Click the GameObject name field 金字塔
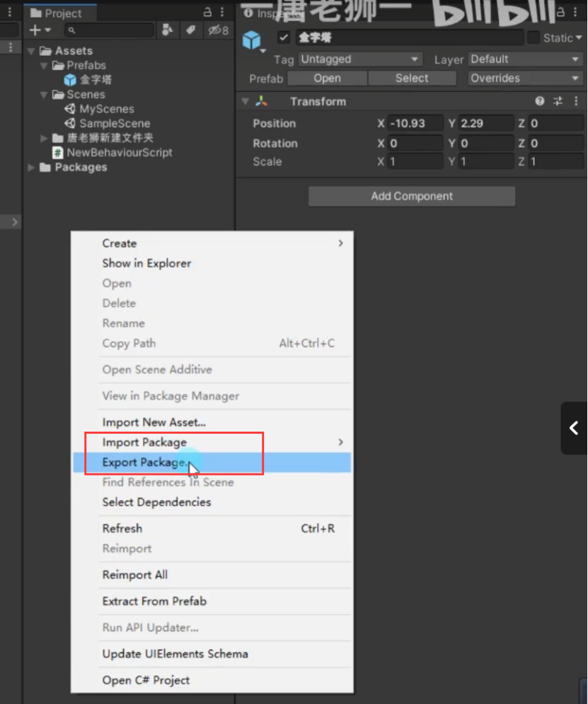This screenshot has height=704, width=588. (x=410, y=37)
